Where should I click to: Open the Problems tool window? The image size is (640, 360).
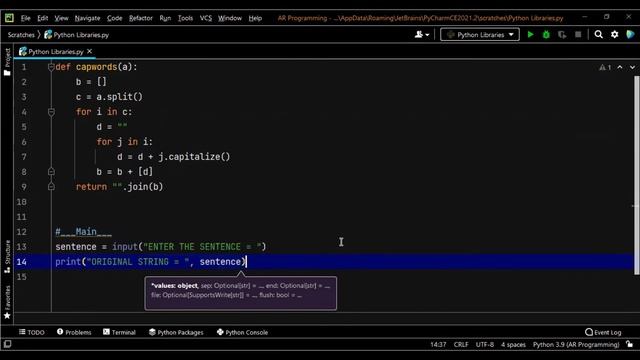click(74, 332)
